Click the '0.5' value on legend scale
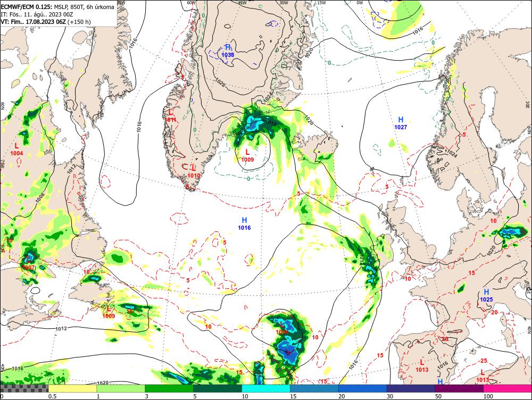532x400 pixels. (x=52, y=396)
